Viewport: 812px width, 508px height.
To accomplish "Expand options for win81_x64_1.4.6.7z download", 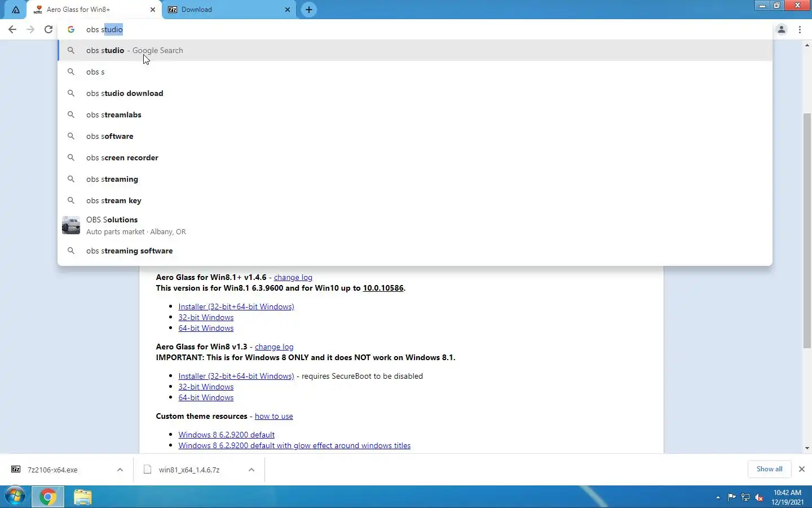I will [x=251, y=470].
